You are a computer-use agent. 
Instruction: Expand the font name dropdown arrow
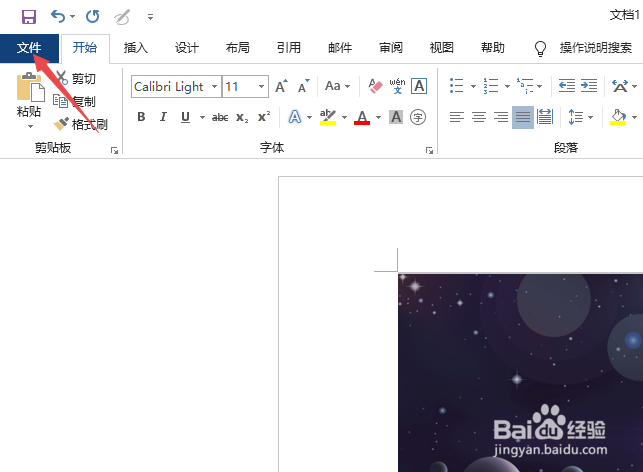coord(214,87)
